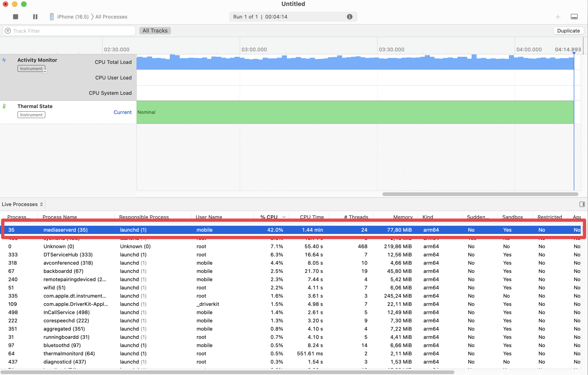
Task: Click the Duplicate button
Action: click(x=568, y=31)
